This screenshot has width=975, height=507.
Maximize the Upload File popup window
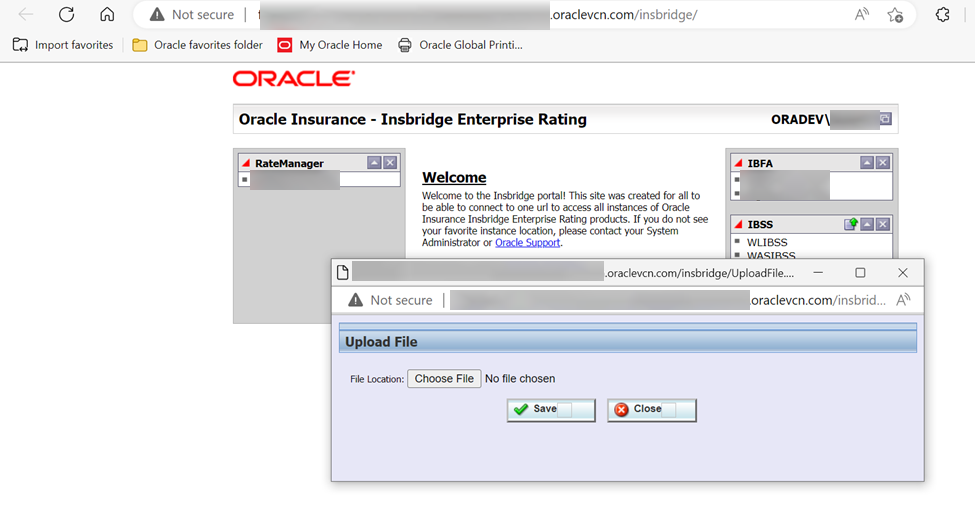click(860, 272)
